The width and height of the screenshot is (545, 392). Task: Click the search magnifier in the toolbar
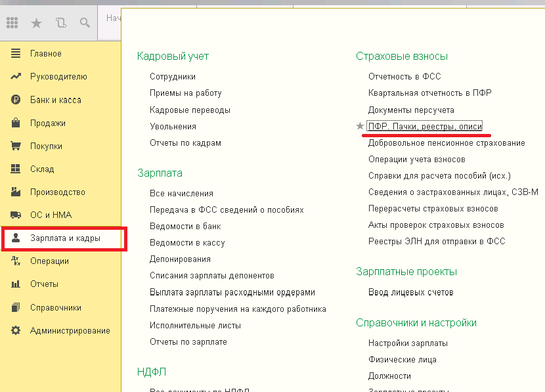84,22
